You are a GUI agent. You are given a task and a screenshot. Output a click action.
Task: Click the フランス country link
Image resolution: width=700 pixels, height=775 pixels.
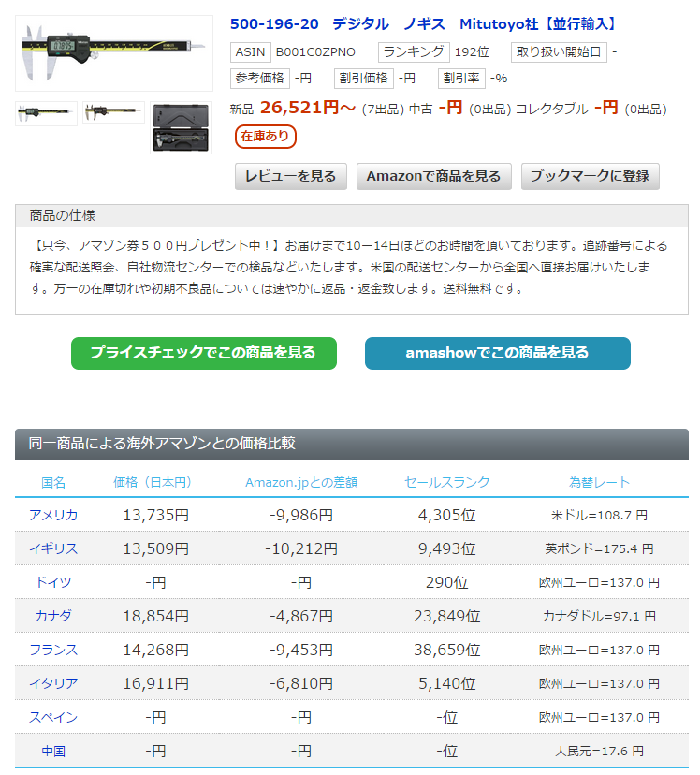pos(53,650)
